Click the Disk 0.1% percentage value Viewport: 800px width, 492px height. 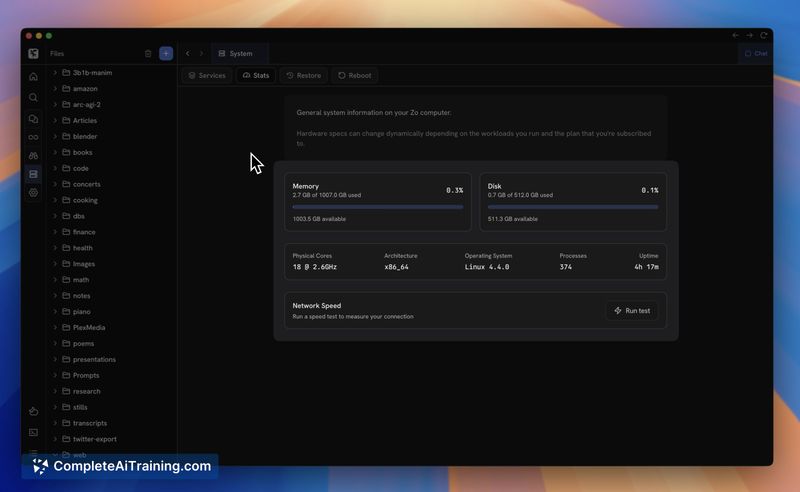(650, 190)
